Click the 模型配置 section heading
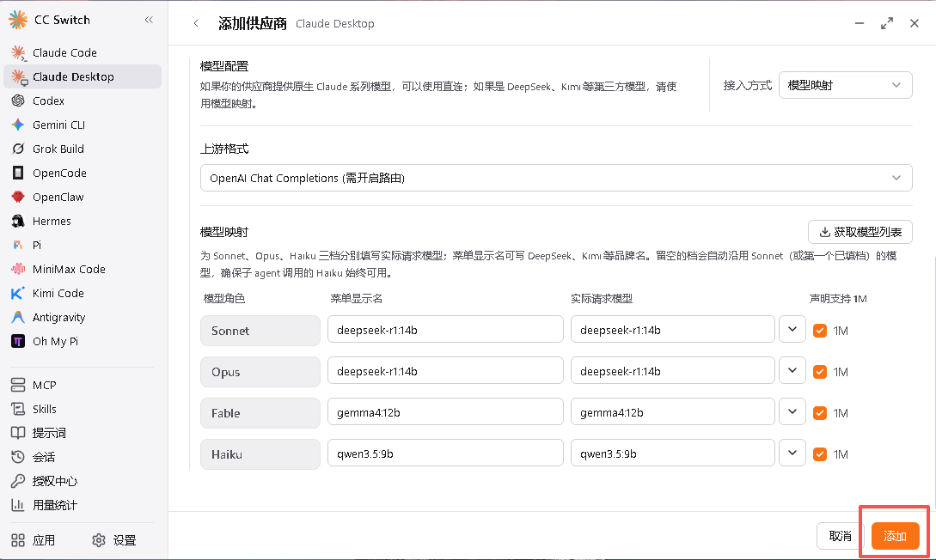This screenshot has width=936, height=560. click(223, 66)
